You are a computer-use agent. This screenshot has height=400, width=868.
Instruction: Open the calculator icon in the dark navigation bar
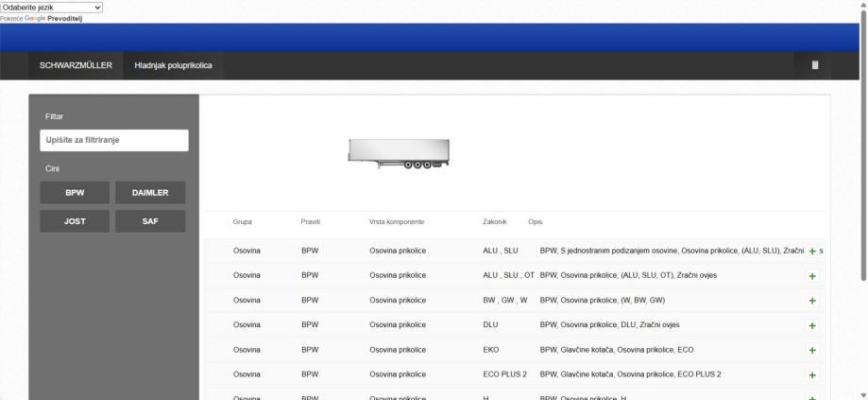(x=814, y=65)
